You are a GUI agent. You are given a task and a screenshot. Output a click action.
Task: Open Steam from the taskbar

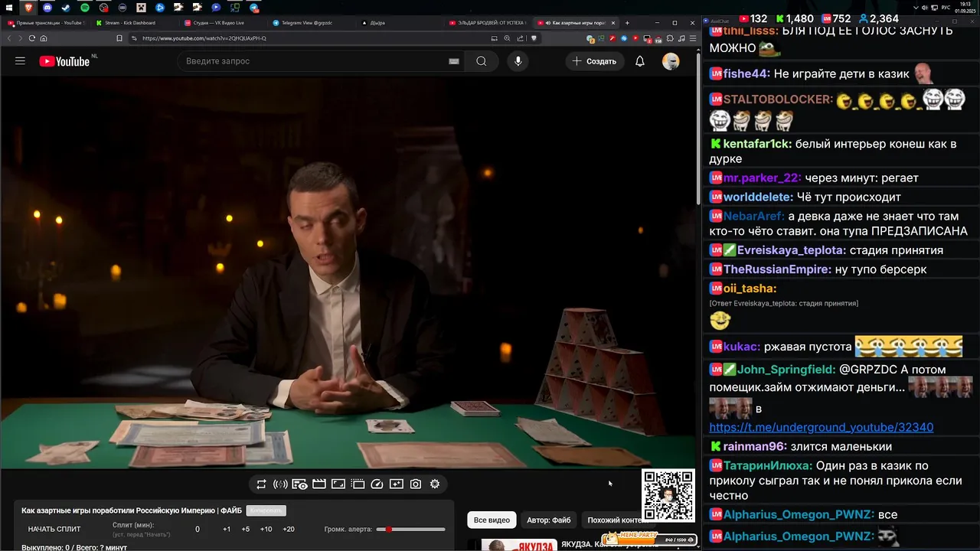click(x=66, y=8)
